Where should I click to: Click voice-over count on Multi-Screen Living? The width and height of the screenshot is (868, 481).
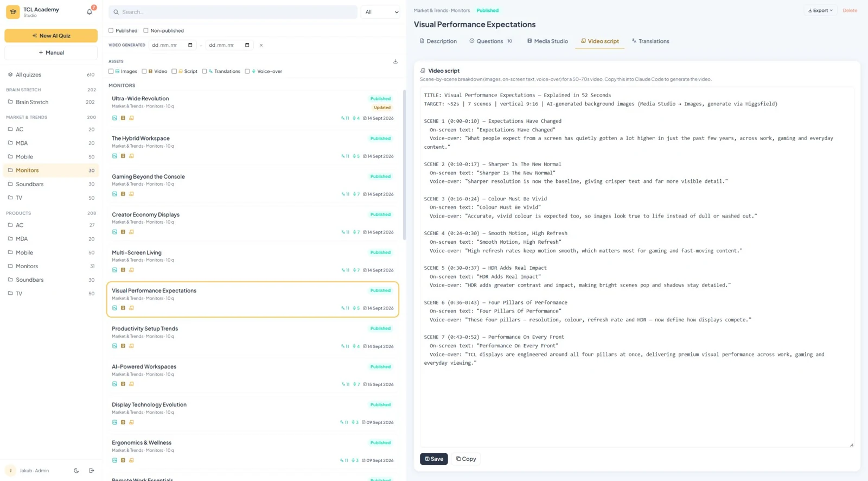click(x=356, y=270)
